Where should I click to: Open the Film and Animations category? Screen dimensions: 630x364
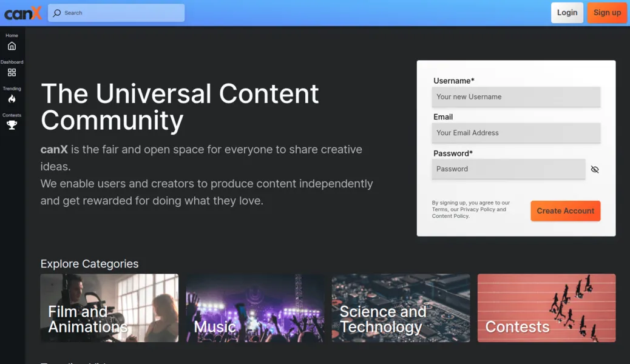(x=109, y=308)
